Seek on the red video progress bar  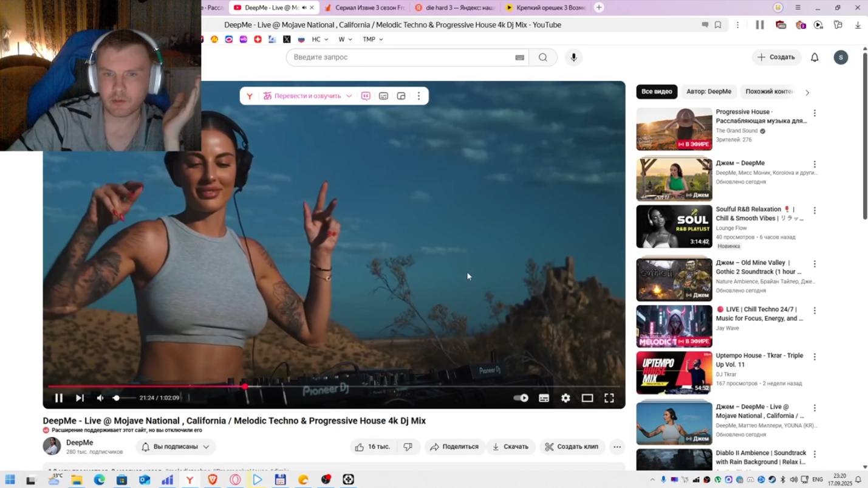pyautogui.click(x=334, y=386)
